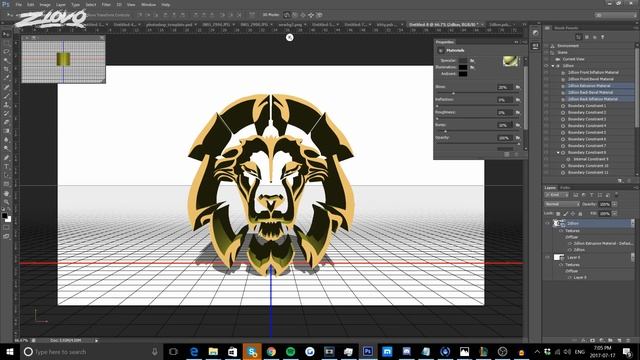The width and height of the screenshot is (640, 360).
Task: Open the layer Opacity dropdown arrow
Action: tap(614, 204)
